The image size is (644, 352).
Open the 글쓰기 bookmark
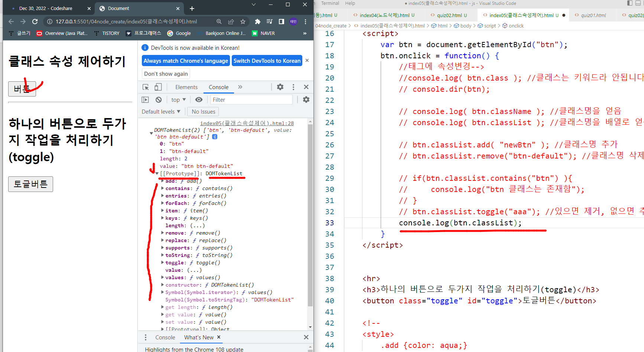coord(20,33)
